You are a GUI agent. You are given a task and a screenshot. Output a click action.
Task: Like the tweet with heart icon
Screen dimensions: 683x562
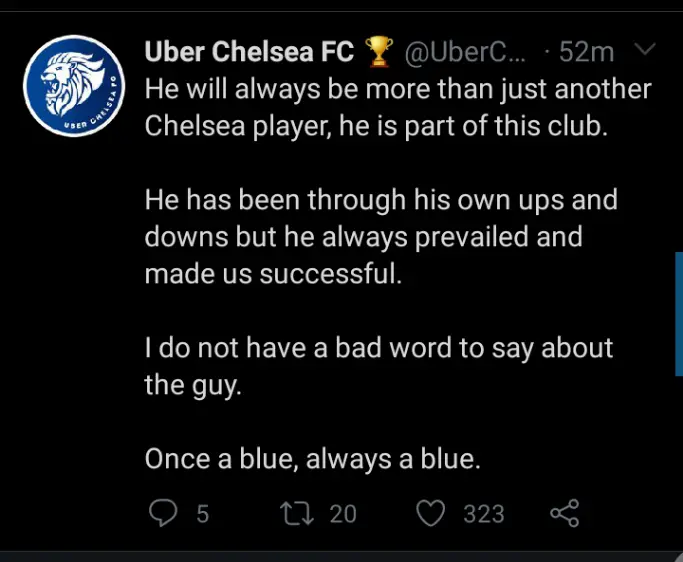pos(431,513)
